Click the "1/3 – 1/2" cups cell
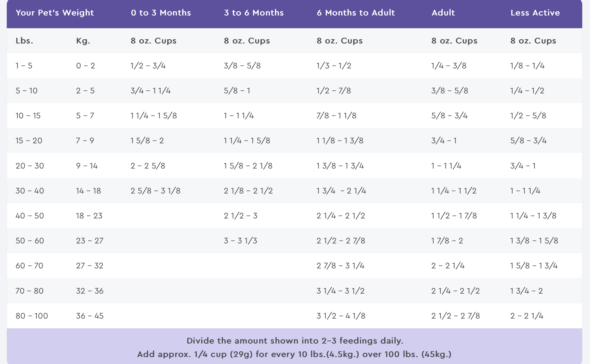This screenshot has height=364, width=590. [334, 66]
